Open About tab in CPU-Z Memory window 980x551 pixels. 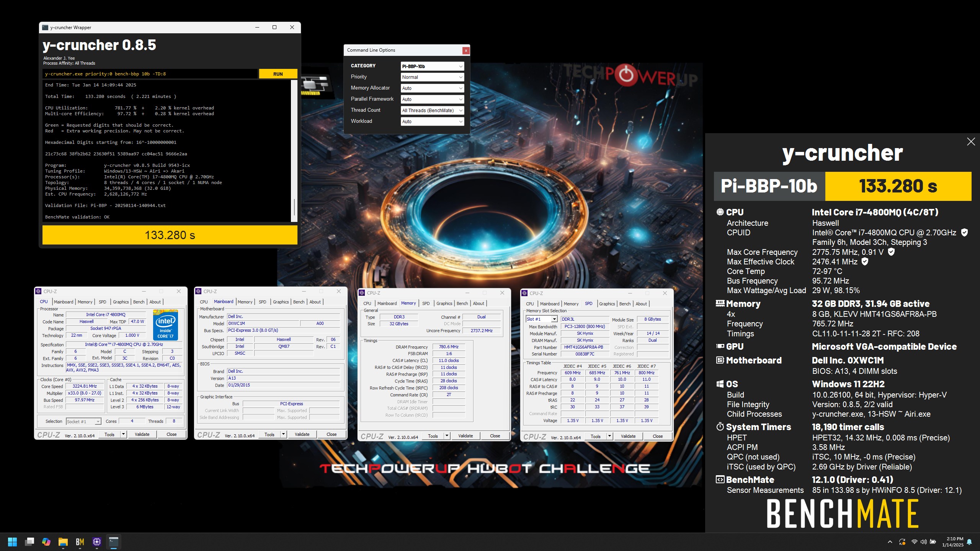(479, 303)
